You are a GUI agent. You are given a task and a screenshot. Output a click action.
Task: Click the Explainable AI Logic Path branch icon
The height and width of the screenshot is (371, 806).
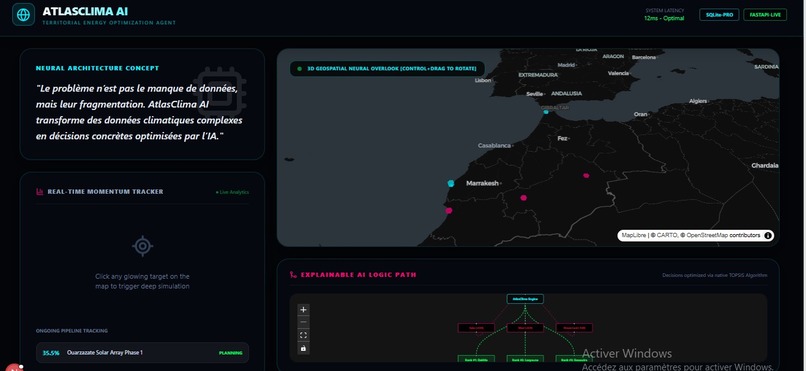point(293,275)
